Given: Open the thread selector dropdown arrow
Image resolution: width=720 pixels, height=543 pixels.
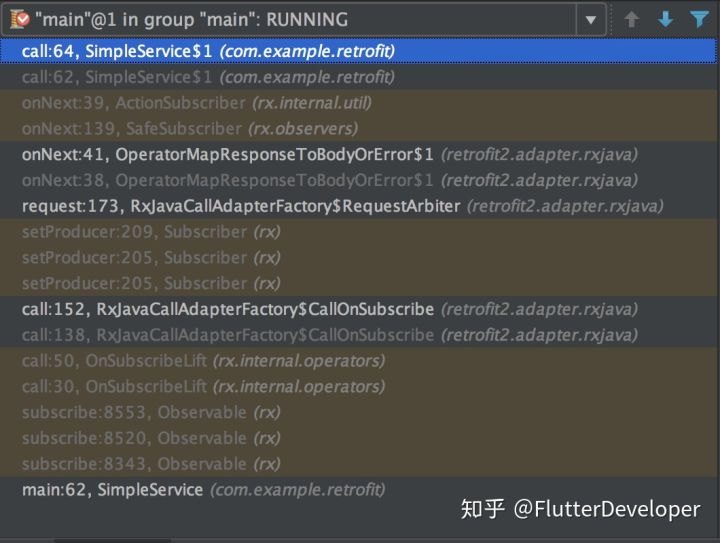Looking at the screenshot, I should pyautogui.click(x=591, y=19).
